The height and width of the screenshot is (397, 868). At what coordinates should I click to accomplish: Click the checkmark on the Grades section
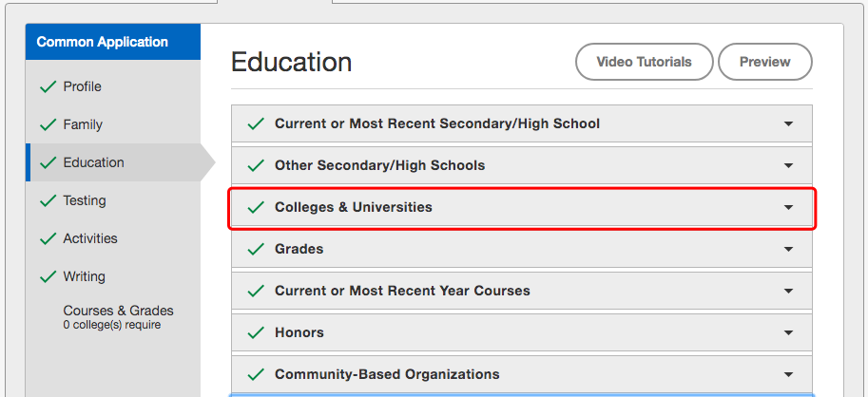pyautogui.click(x=255, y=249)
